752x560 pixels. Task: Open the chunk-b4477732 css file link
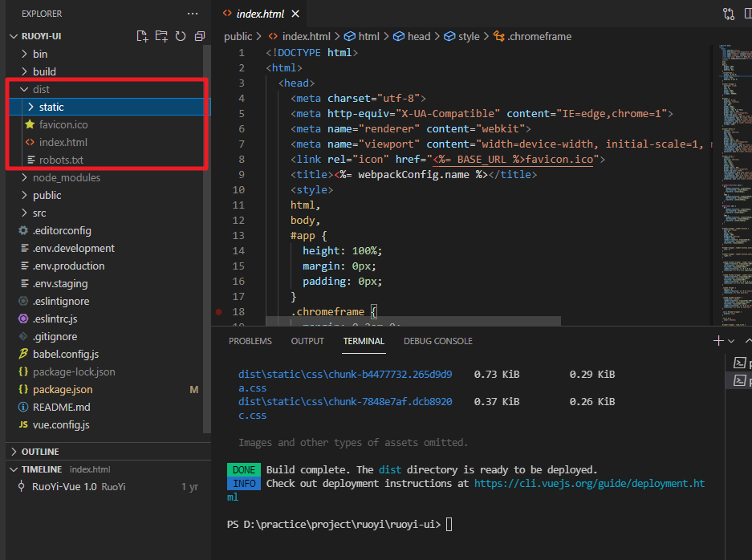345,375
